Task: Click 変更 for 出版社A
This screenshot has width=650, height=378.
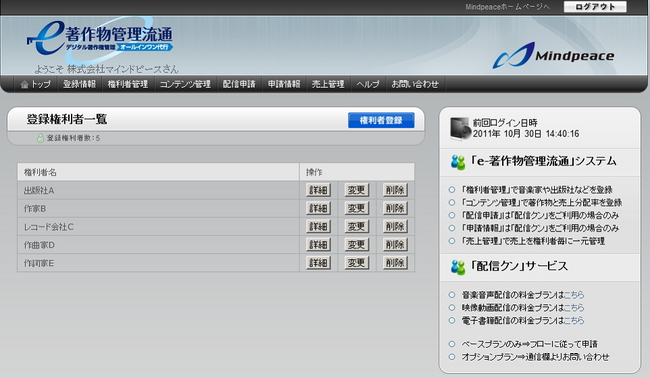Action: tap(357, 190)
